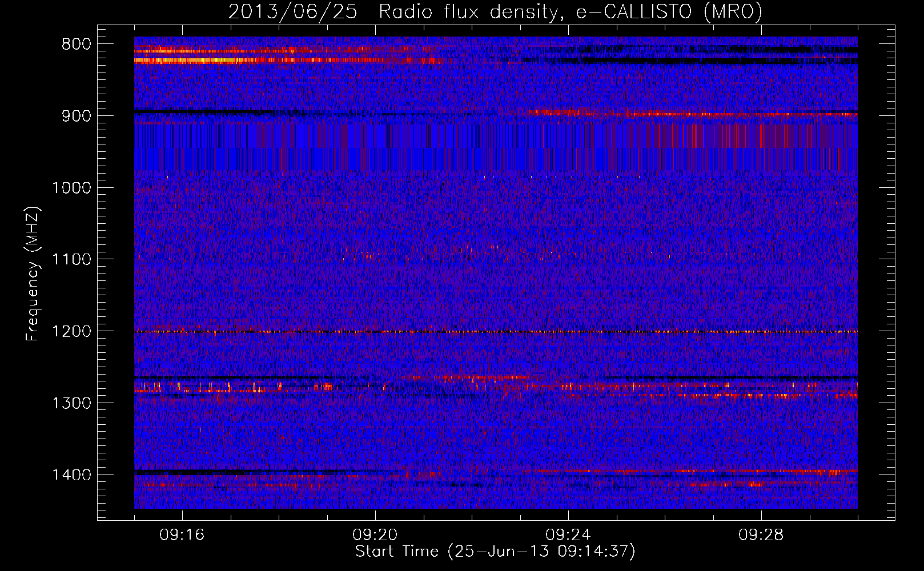Click the 800 frequency tick label
The width and height of the screenshot is (924, 571).
pos(77,45)
